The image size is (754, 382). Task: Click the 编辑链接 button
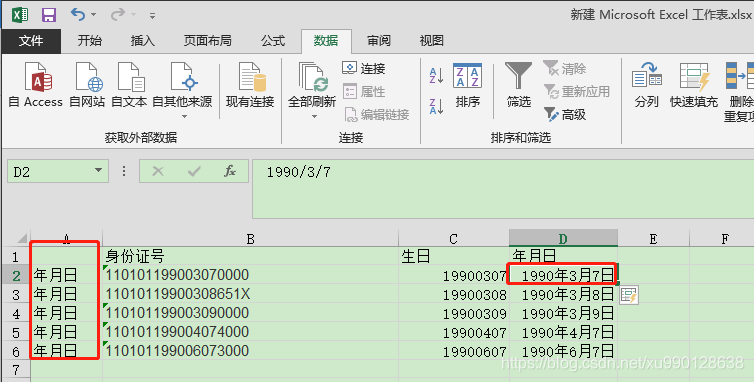click(x=377, y=115)
